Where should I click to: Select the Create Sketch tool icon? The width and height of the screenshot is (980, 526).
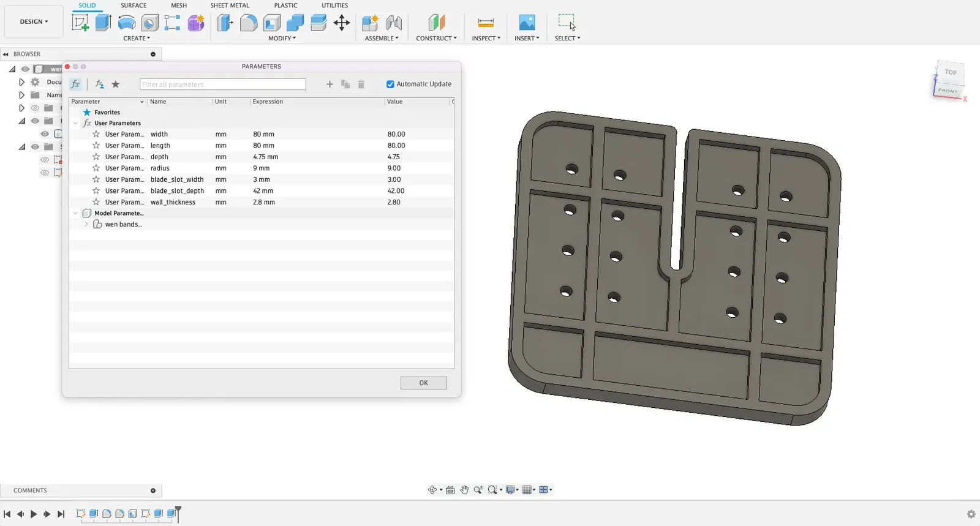coord(80,23)
